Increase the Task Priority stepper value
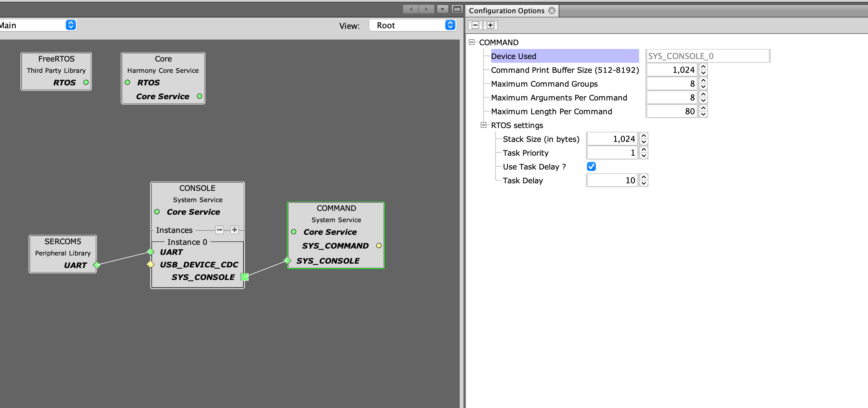 coord(643,150)
